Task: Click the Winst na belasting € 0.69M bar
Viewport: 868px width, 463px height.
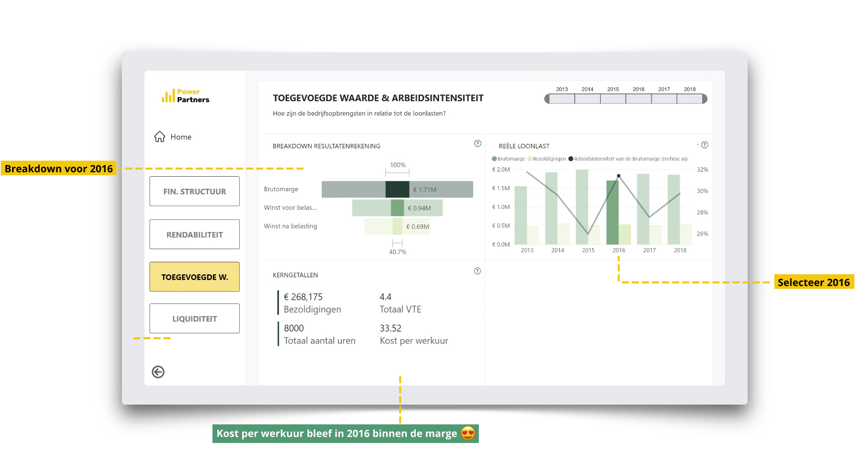Action: (x=397, y=226)
